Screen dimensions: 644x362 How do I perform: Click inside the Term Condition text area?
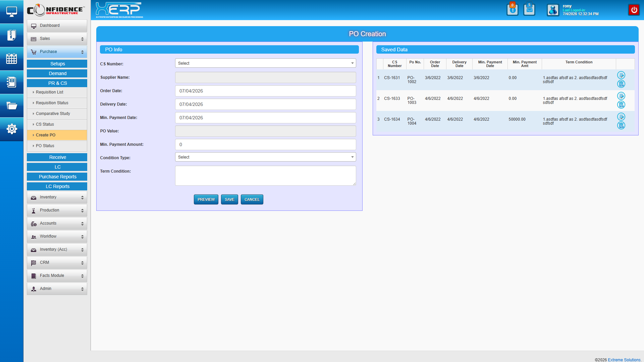[265, 175]
